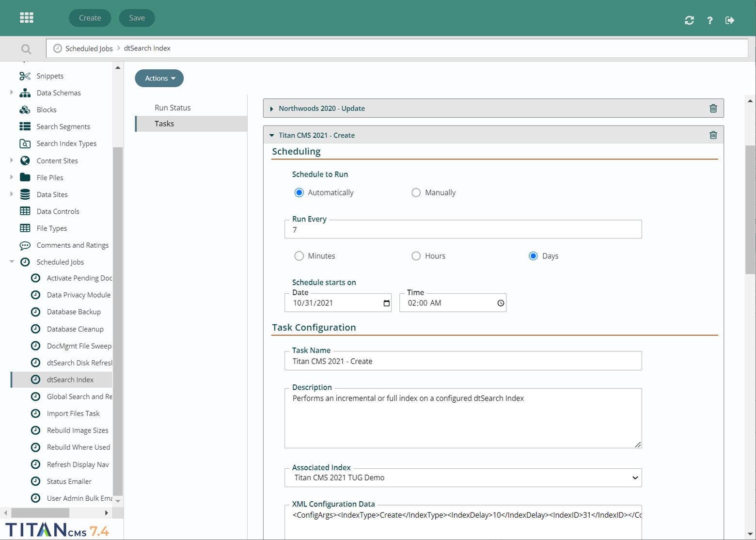This screenshot has width=756, height=540.
Task: Expand the File Piles tree node
Action: [x=12, y=177]
